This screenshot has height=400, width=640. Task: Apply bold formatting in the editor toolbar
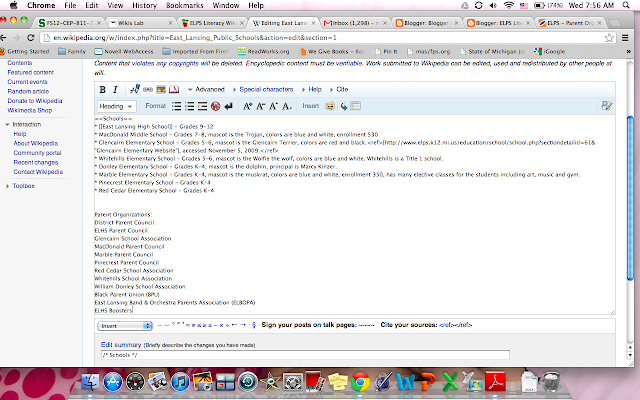point(102,89)
